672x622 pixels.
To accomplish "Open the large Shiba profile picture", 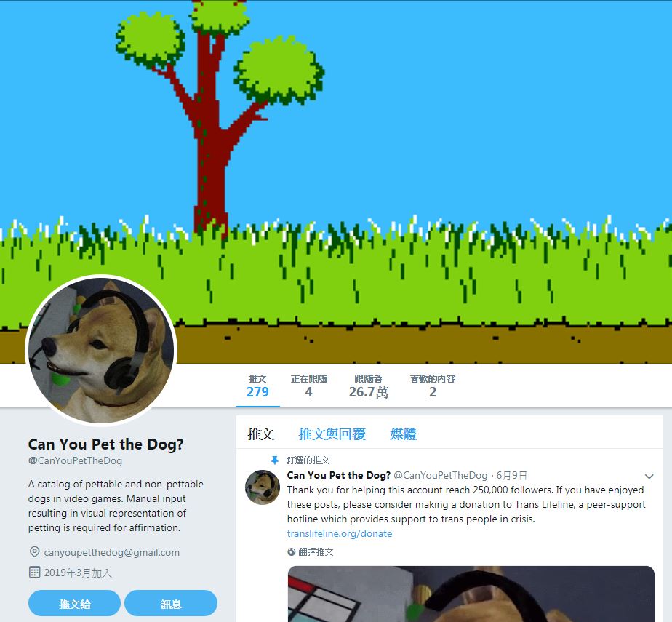I will pos(101,351).
